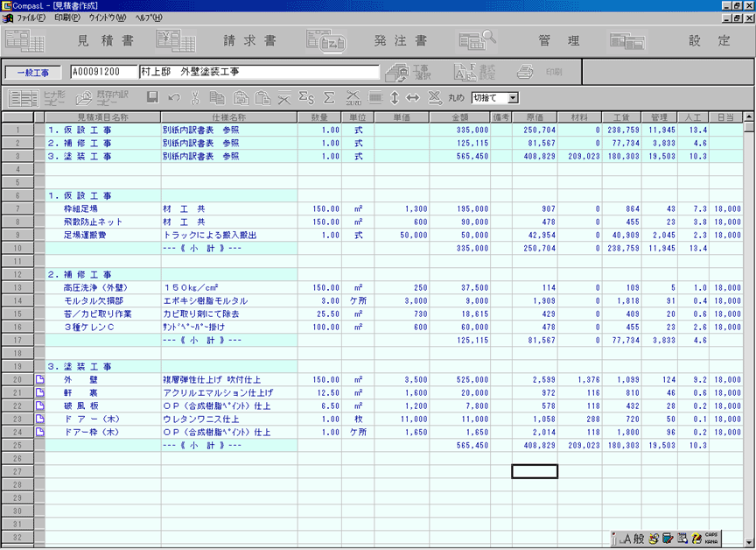Select the cell '3．塗装工事' in row 3

pyautogui.click(x=102, y=156)
